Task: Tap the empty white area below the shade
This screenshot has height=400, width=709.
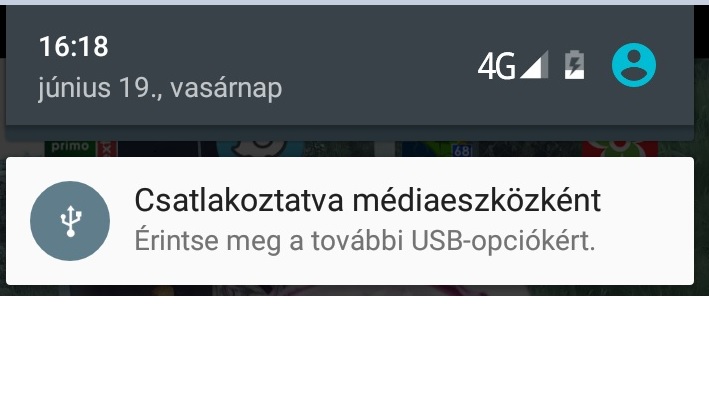Action: (x=354, y=348)
